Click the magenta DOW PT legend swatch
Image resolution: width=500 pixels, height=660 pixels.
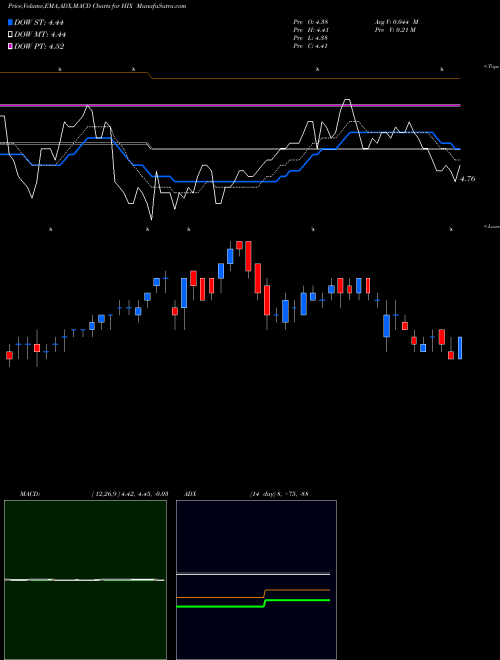[10, 46]
